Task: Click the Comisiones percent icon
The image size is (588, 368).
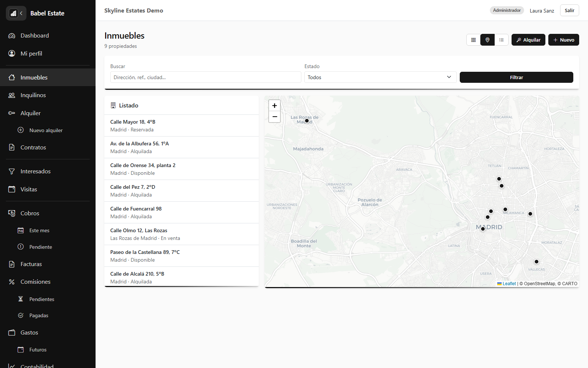Action: [x=12, y=282]
